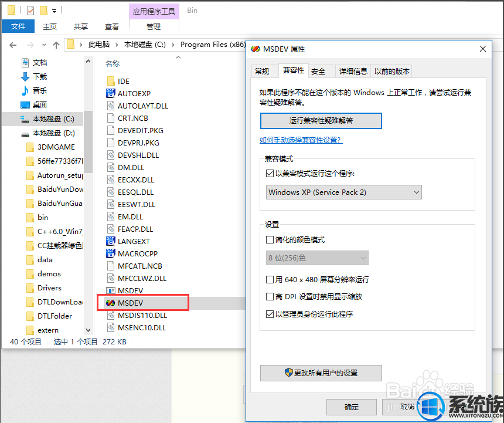Click the Forward arrow in Explorer
The image size is (504, 423).
click(30, 45)
